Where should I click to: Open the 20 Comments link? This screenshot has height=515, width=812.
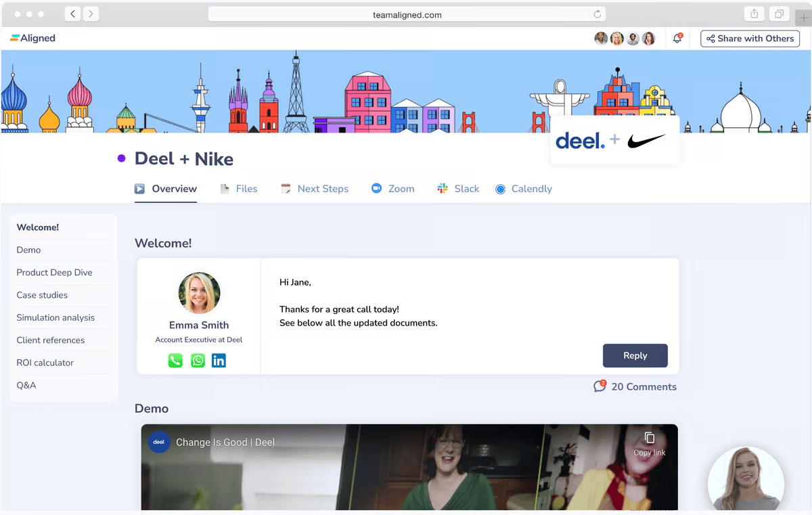644,387
